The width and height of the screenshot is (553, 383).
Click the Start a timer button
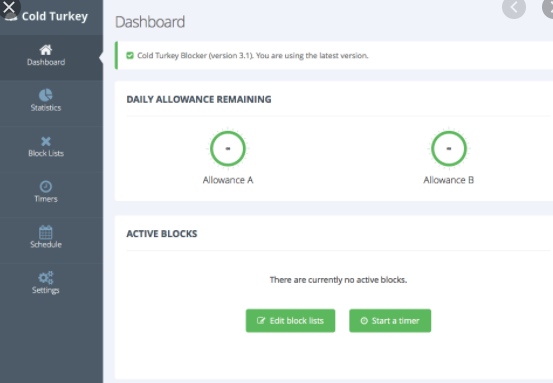coord(390,321)
